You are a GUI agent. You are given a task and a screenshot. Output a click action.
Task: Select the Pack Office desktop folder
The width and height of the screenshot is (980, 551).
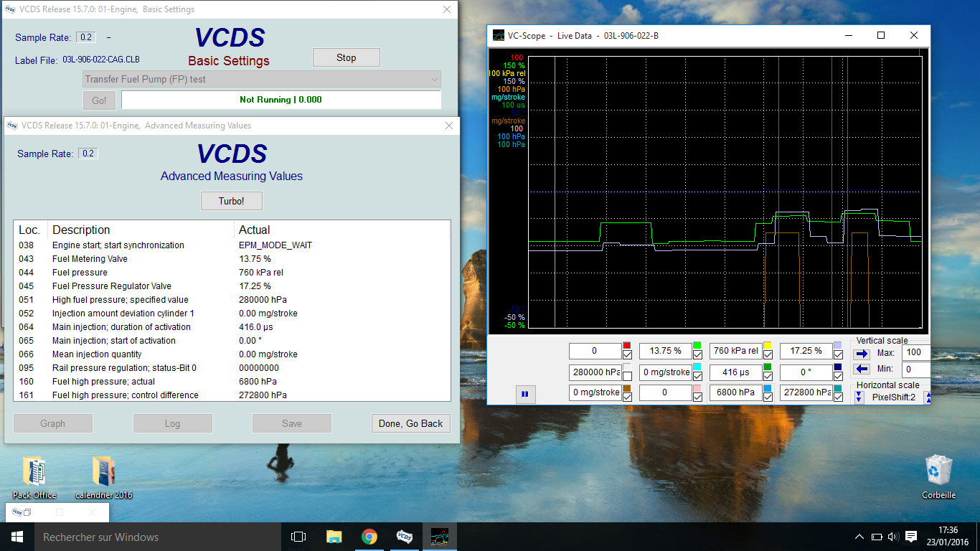pos(34,478)
